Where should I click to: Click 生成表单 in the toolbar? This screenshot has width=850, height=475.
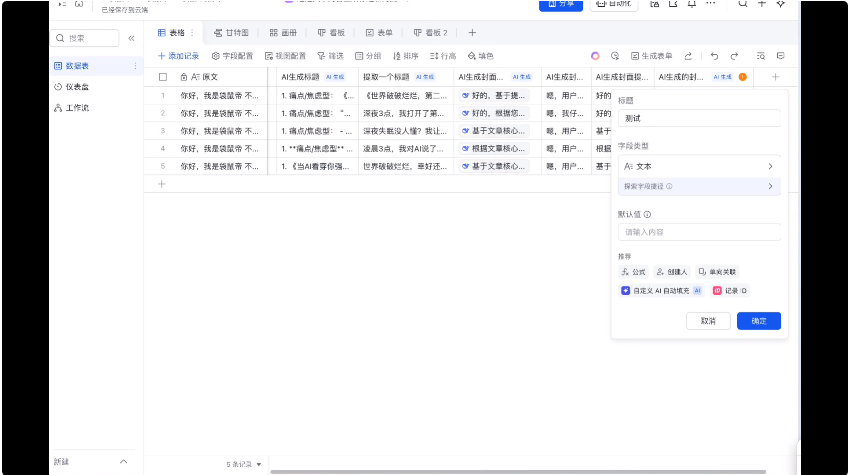(x=652, y=56)
